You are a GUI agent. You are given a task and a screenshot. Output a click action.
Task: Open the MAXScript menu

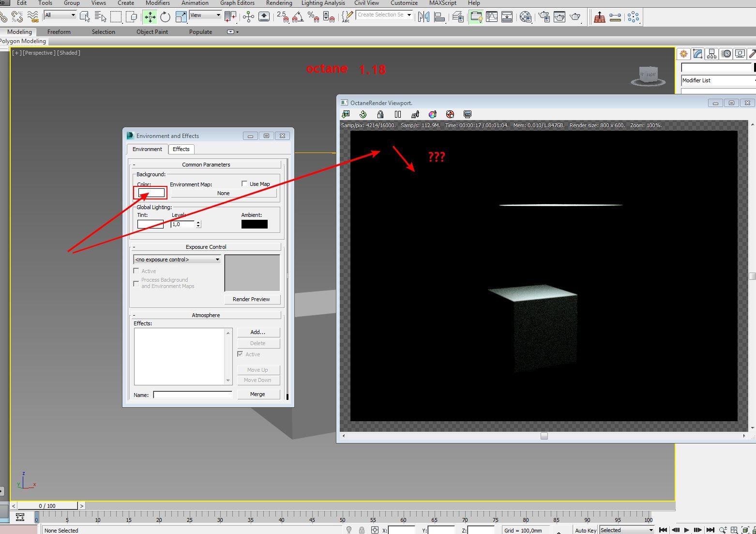pyautogui.click(x=443, y=3)
